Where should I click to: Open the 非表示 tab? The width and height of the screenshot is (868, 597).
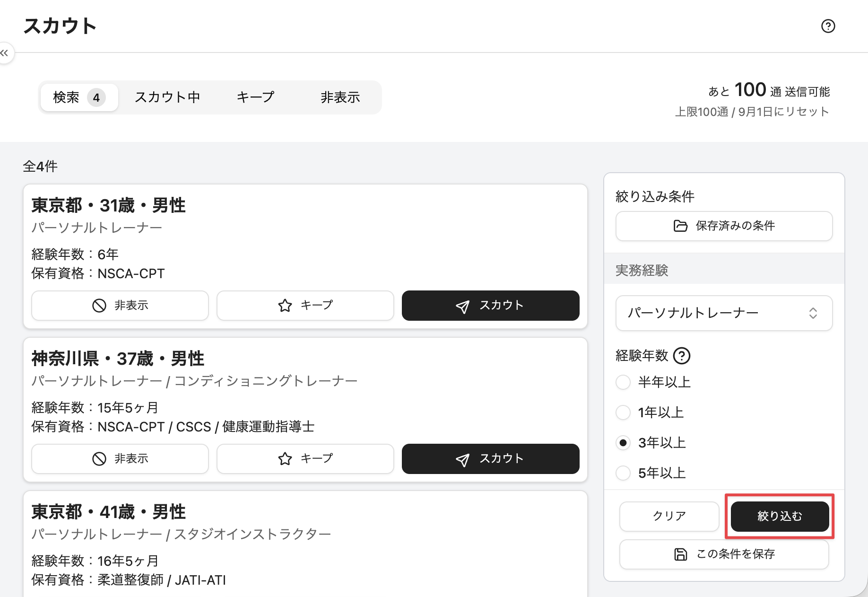(340, 97)
